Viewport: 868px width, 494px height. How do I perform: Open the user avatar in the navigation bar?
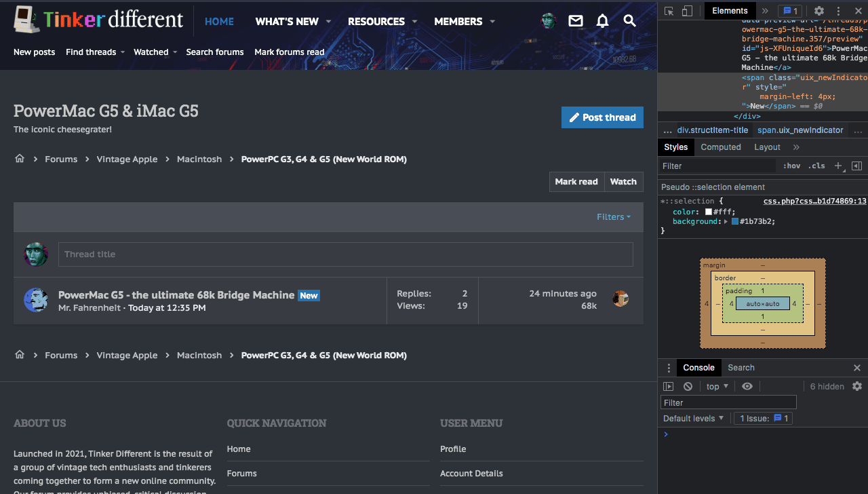549,21
